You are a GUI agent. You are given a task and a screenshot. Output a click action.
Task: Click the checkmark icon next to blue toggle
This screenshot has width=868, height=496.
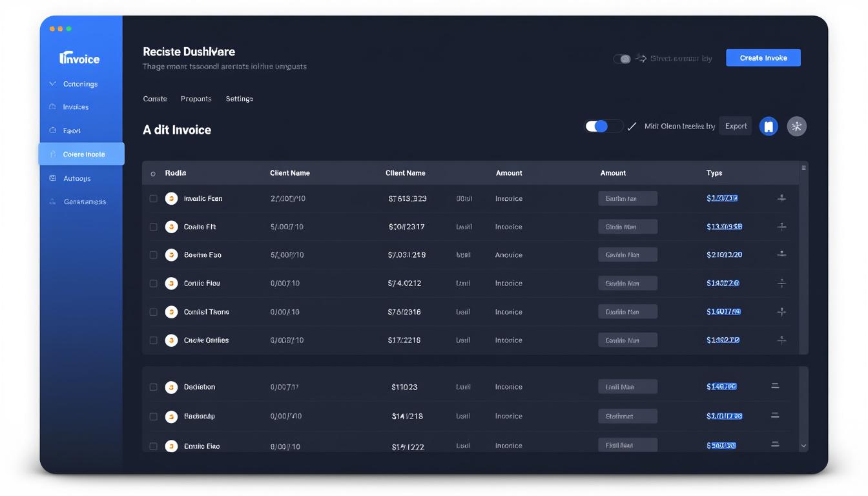click(x=632, y=127)
